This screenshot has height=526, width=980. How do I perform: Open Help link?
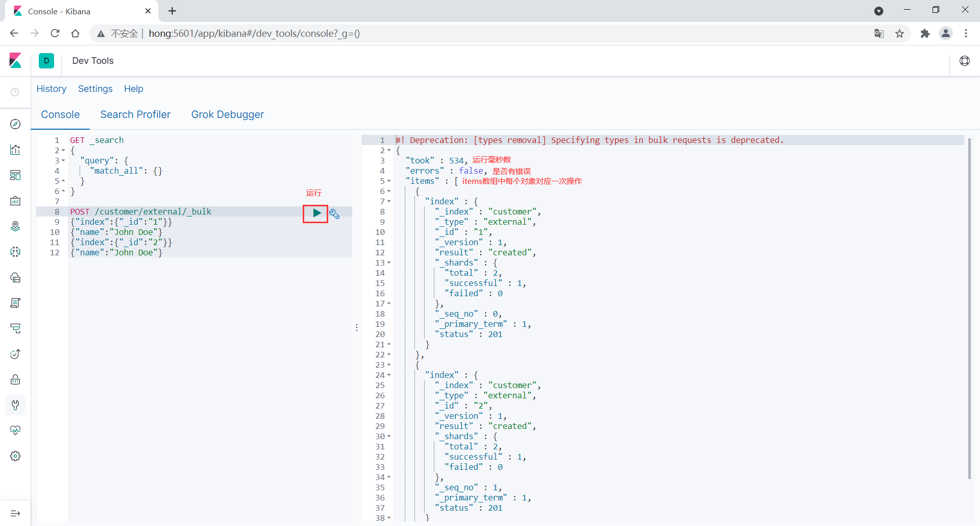[x=134, y=89]
